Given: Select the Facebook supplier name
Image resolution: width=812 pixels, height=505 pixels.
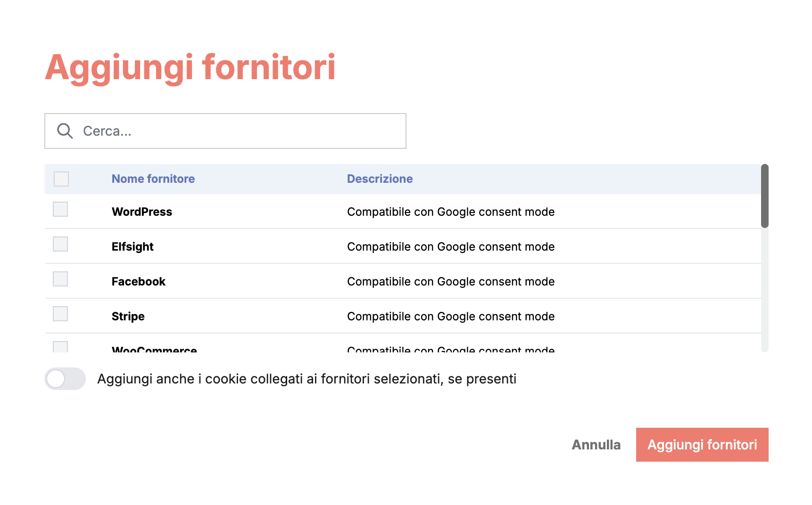Looking at the screenshot, I should click(139, 282).
